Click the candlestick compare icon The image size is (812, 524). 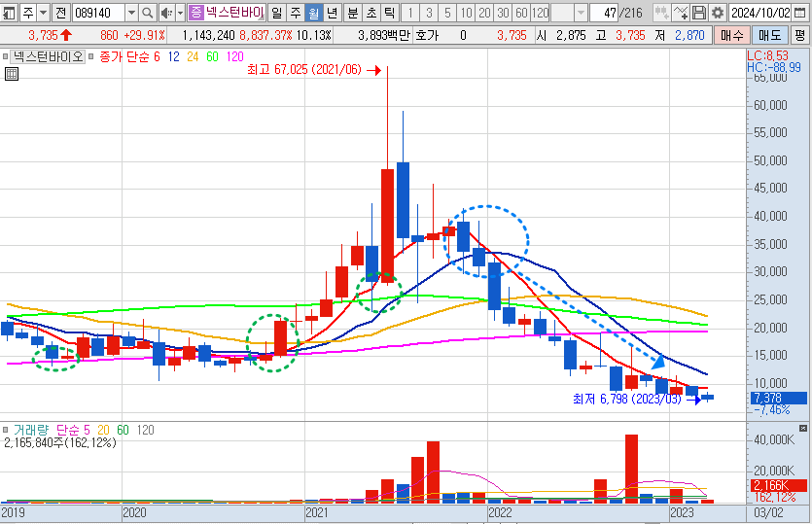pos(661,13)
